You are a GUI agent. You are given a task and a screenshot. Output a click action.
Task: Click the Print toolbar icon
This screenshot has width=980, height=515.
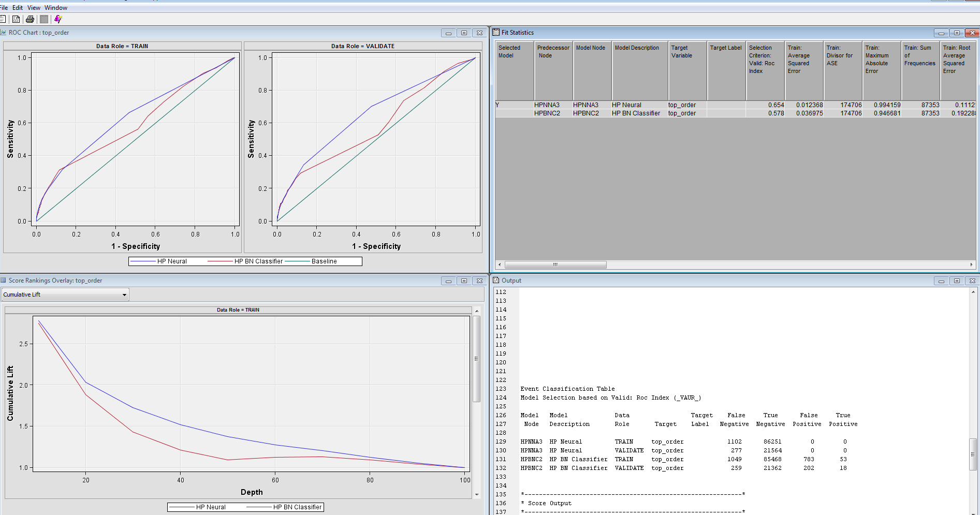click(x=30, y=19)
